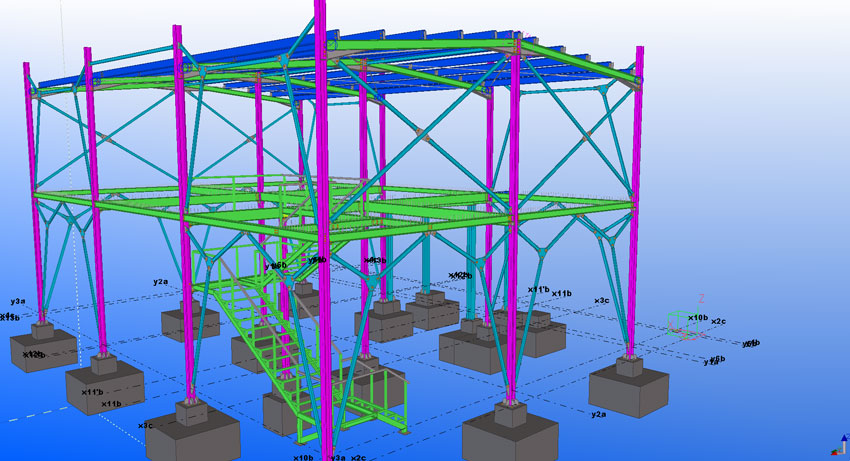
Task: Click the y3a grid label on far left
Action: tap(17, 300)
